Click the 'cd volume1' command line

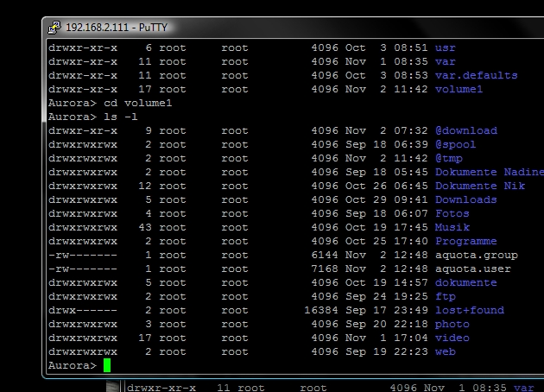(x=111, y=103)
